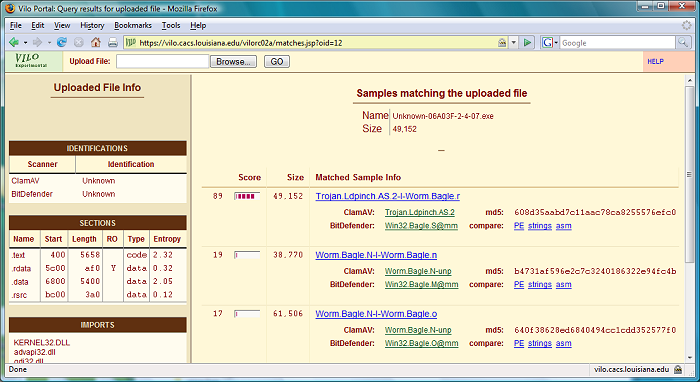Compare asm for the Bagle.o sample
This screenshot has width=700, height=382.
pos(563,343)
